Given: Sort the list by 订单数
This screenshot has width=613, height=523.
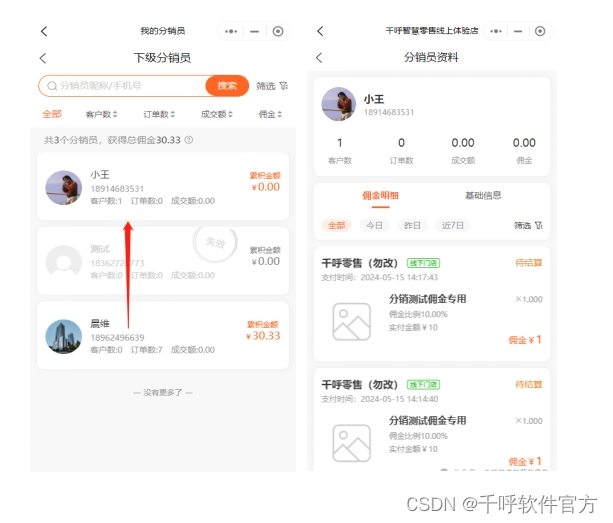Looking at the screenshot, I should [159, 114].
